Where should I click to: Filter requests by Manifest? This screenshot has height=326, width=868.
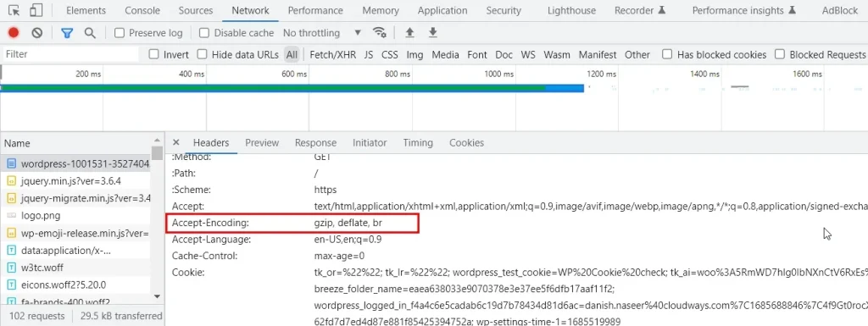click(598, 54)
